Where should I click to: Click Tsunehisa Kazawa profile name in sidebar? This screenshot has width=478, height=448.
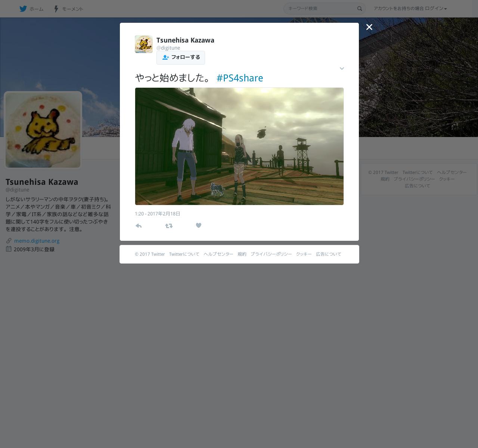42,182
